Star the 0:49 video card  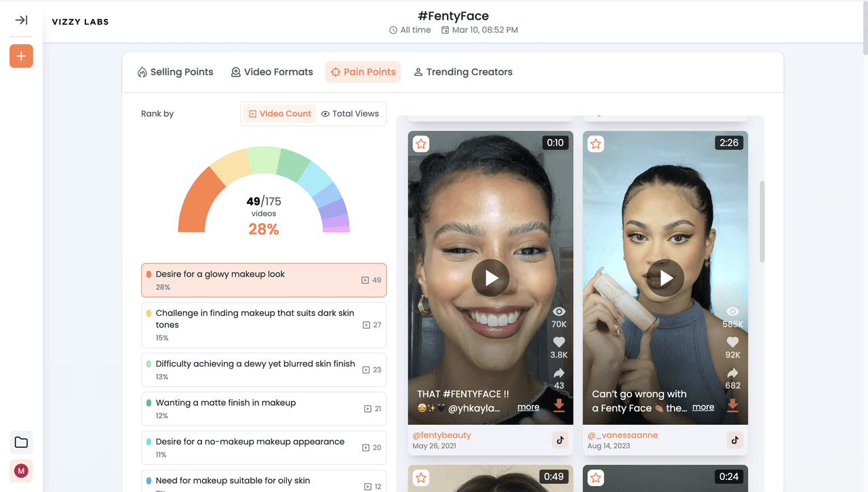tap(421, 478)
